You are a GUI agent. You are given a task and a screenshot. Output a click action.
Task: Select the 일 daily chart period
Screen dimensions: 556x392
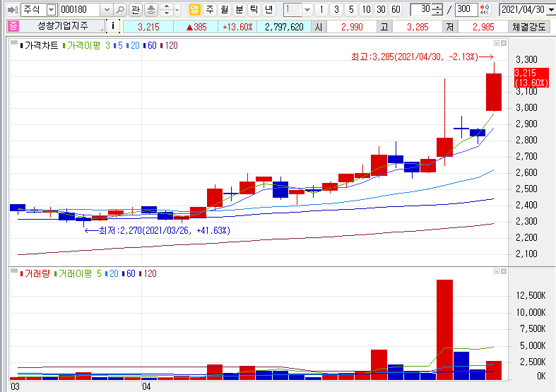(x=194, y=10)
